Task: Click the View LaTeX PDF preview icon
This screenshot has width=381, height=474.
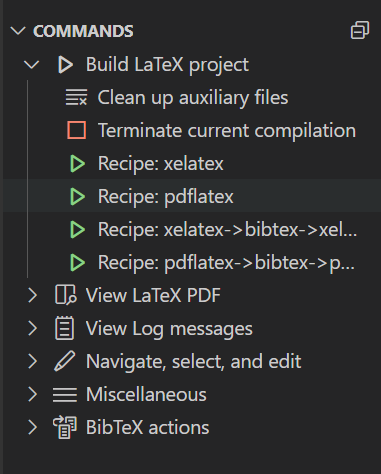Action: point(66,295)
